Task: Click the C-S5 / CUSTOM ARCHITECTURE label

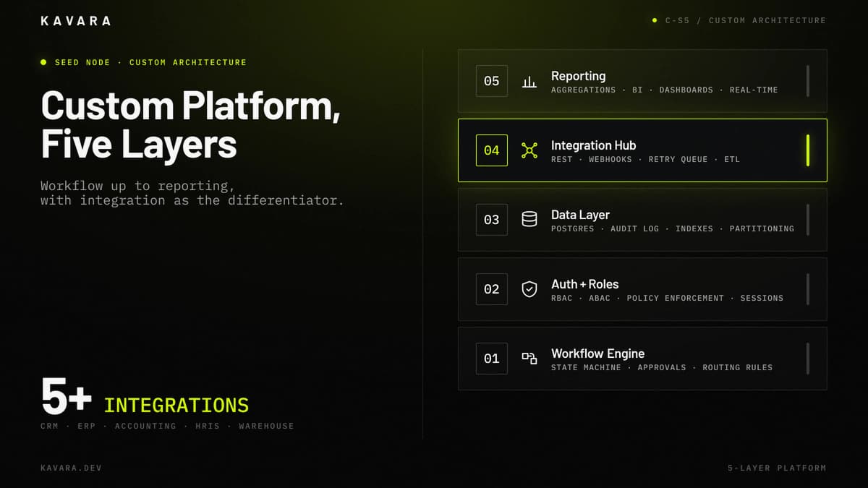Action: pyautogui.click(x=745, y=20)
